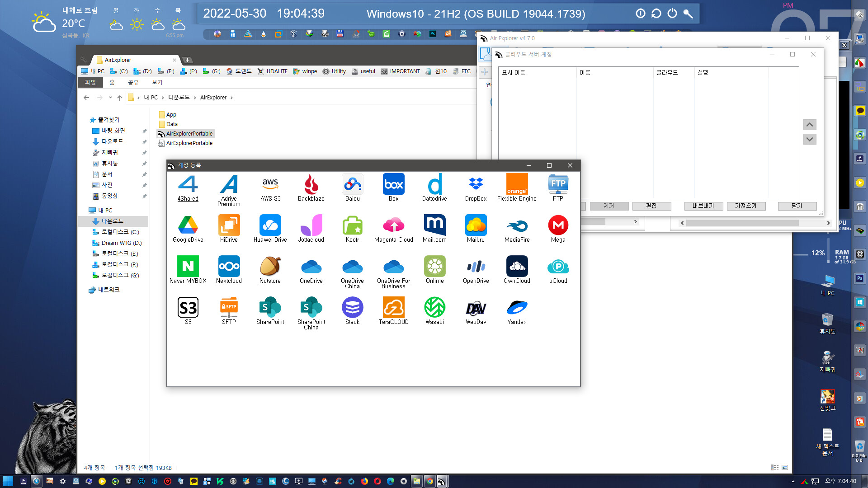Pick DropBox account type
The image size is (868, 488).
click(476, 188)
